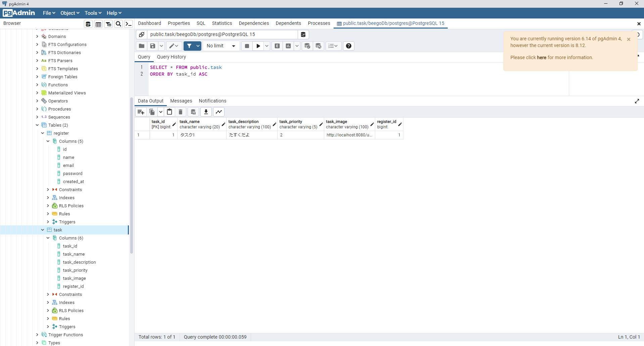Dismiss the pgAdmin version notification
Screen dimensions: 644x346
click(x=629, y=39)
